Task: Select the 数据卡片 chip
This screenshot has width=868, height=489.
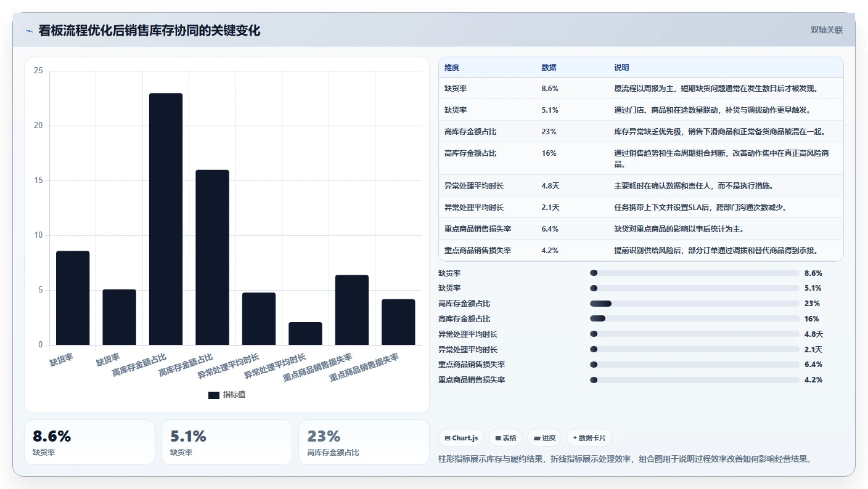Action: [589, 438]
